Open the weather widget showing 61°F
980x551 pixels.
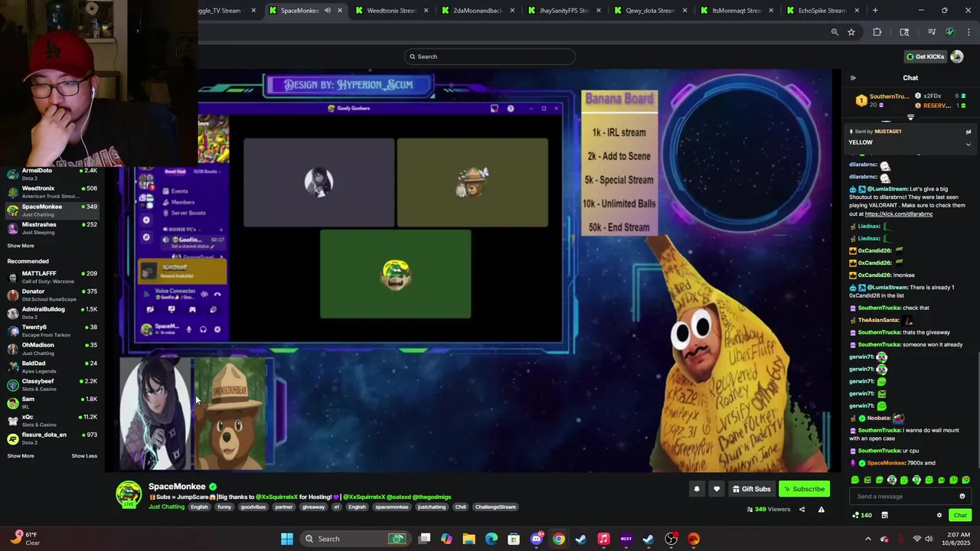click(24, 539)
